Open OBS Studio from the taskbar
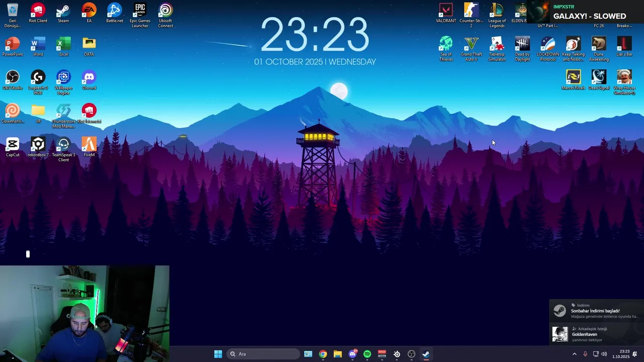The image size is (644, 362). click(412, 354)
